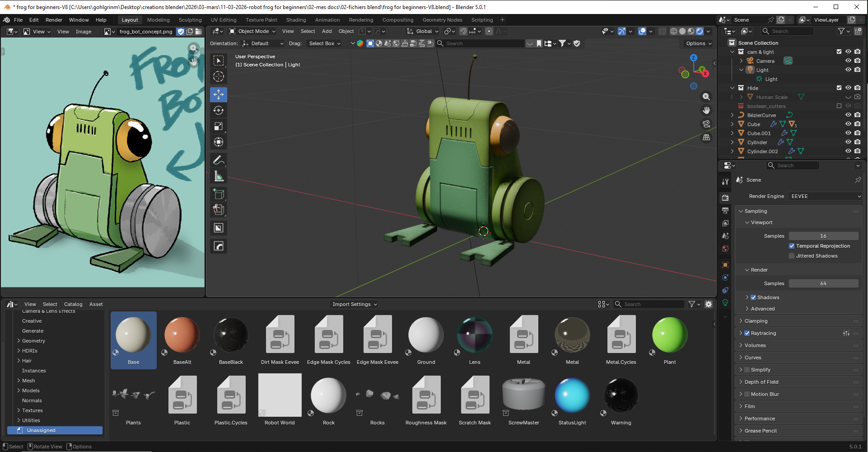Image resolution: width=868 pixels, height=452 pixels.
Task: Hide the Camera object in outliner
Action: 848,61
